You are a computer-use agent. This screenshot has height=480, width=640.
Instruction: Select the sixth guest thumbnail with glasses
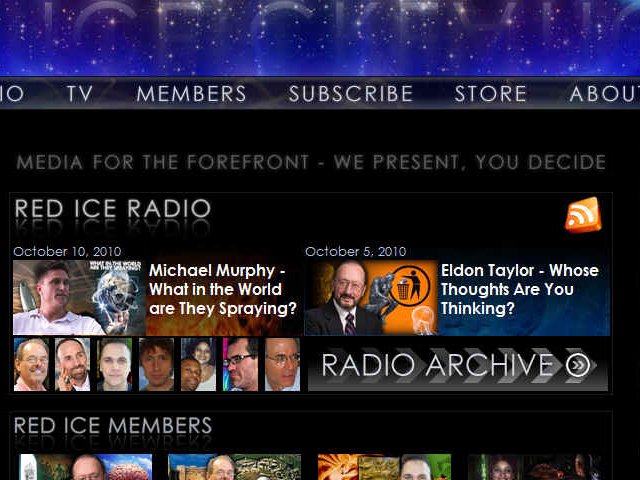click(240, 364)
